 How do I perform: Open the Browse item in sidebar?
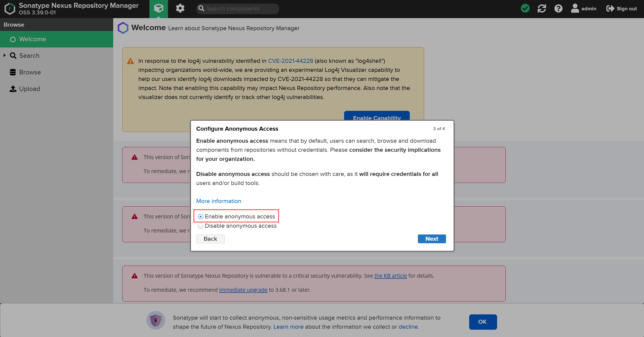[x=30, y=72]
